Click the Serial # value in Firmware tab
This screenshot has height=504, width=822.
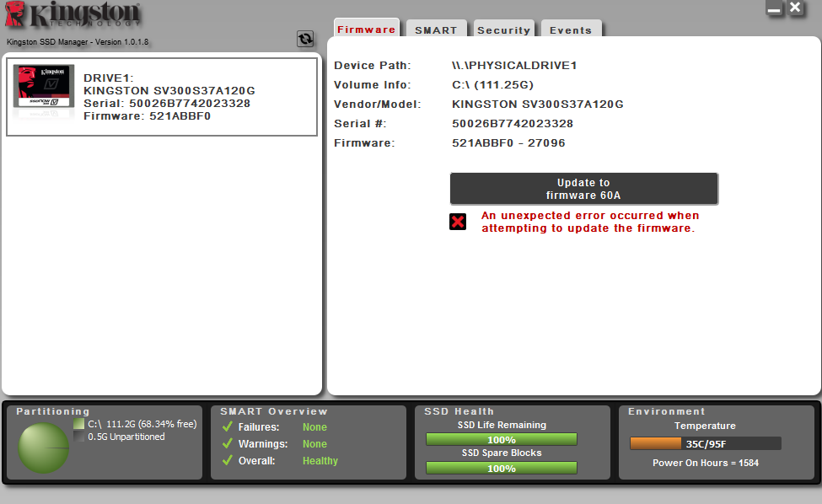[513, 124]
